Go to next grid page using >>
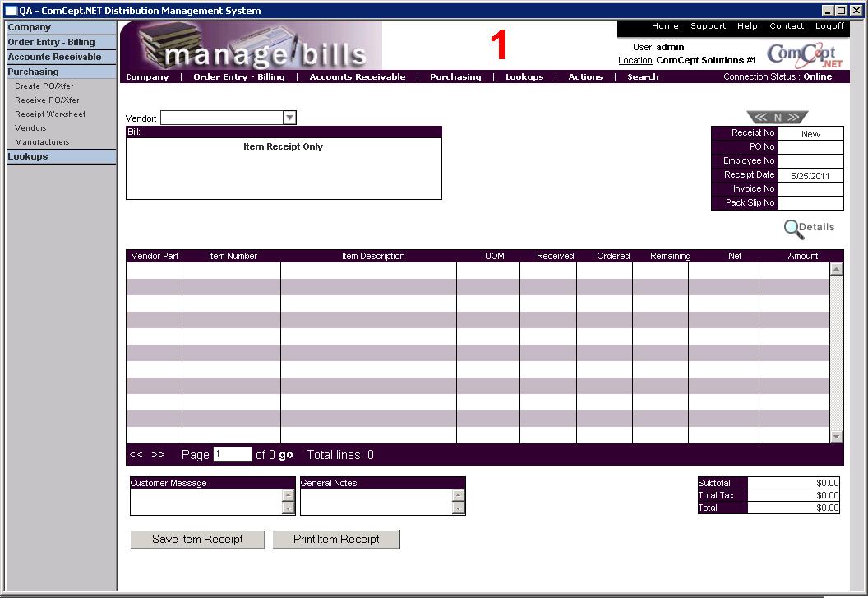Viewport: 868px width, 598px height. (x=158, y=455)
